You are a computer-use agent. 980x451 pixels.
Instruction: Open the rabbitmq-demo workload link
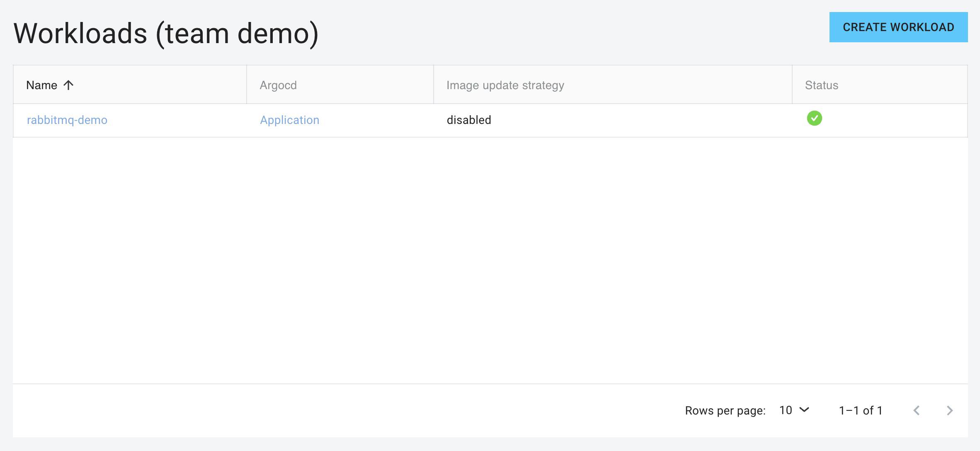point(67,120)
